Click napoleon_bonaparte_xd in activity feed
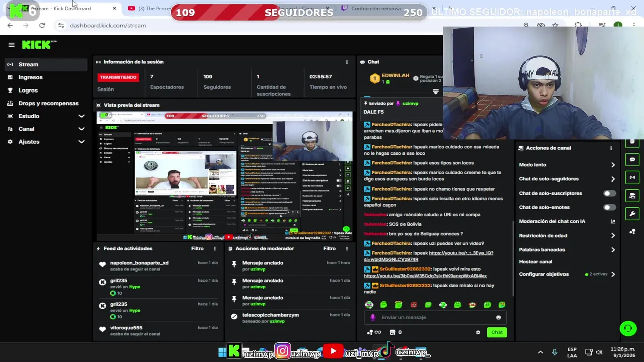The height and width of the screenshot is (362, 644). click(x=139, y=263)
